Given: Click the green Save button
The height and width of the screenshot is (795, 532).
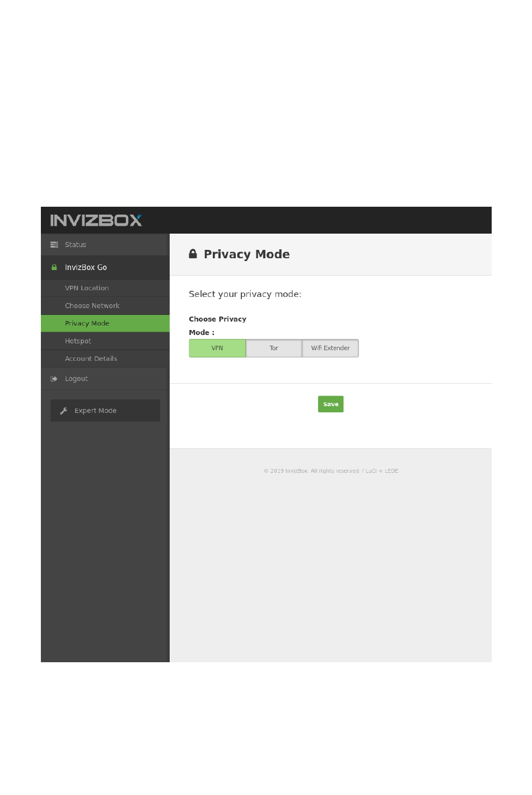Looking at the screenshot, I should pos(331,404).
